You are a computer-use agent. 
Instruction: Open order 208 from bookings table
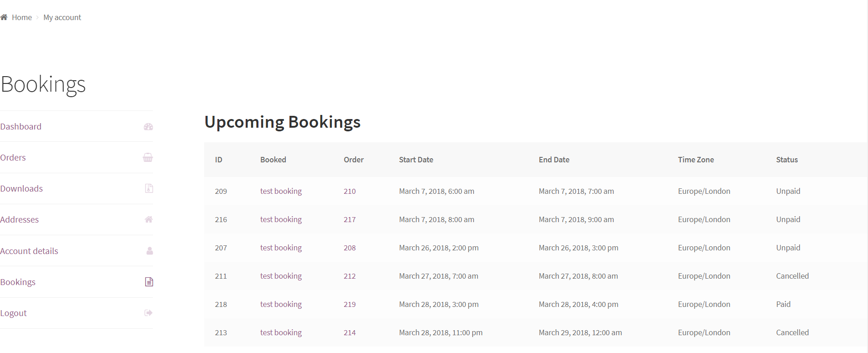click(x=349, y=248)
